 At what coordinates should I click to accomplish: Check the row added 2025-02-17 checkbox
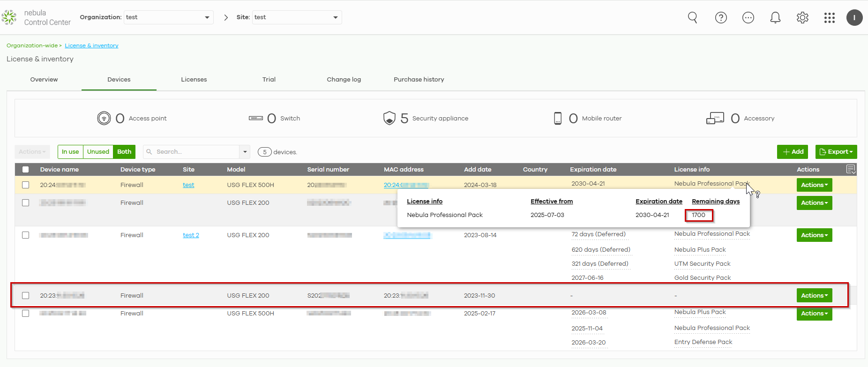tap(26, 314)
